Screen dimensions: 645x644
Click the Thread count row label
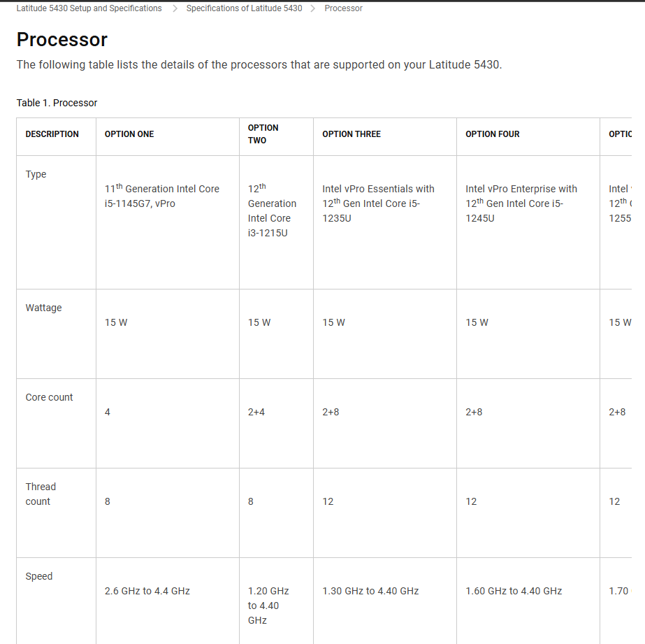[x=41, y=494]
